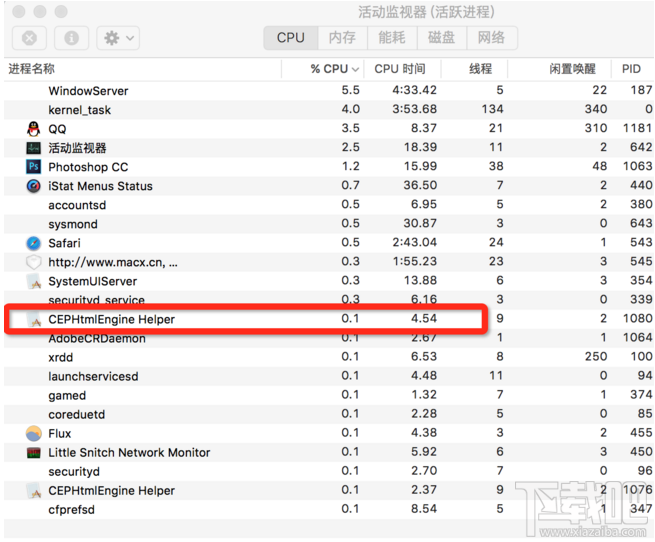The image size is (655, 542).
Task: Sort by 进程名称 column header
Action: (x=142, y=69)
